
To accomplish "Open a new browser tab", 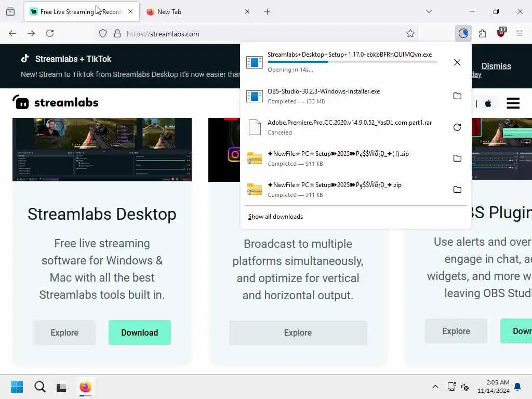I will pyautogui.click(x=268, y=12).
